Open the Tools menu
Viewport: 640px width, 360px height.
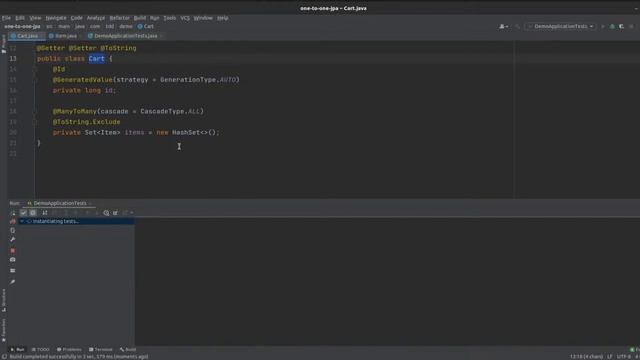(x=169, y=18)
